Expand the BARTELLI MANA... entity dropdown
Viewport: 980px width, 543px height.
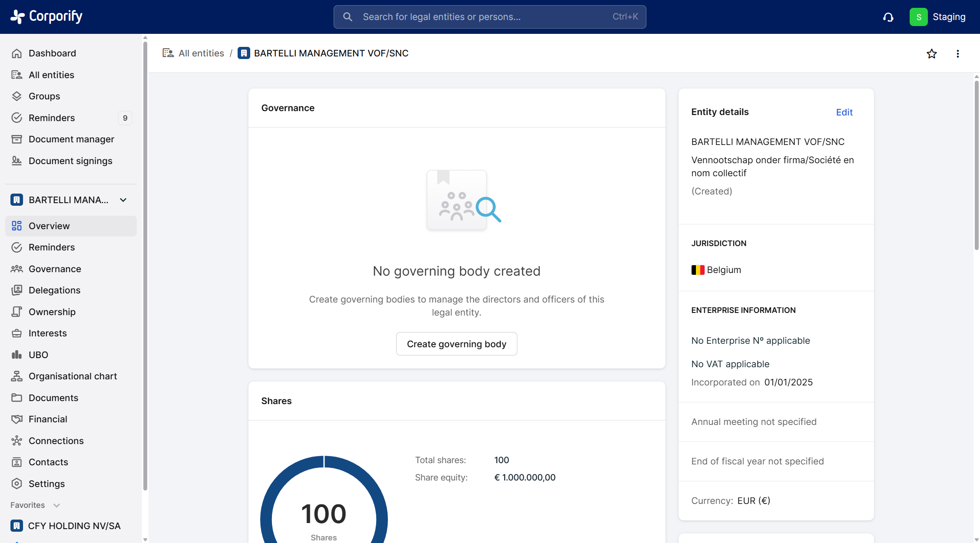click(123, 200)
